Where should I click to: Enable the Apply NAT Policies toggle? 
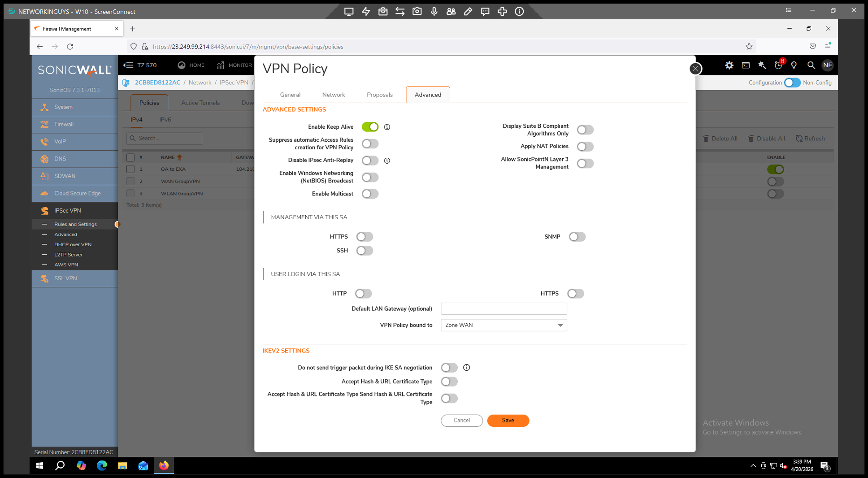[x=585, y=147]
